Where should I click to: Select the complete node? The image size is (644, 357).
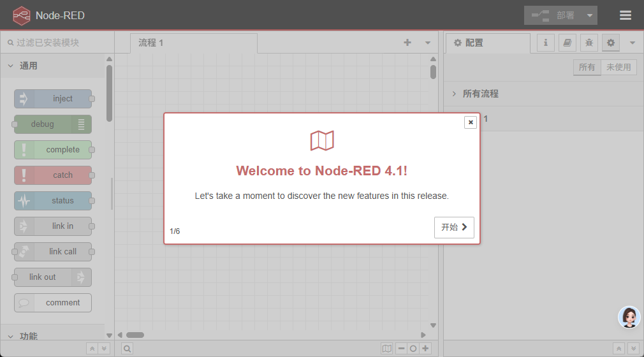tap(53, 150)
